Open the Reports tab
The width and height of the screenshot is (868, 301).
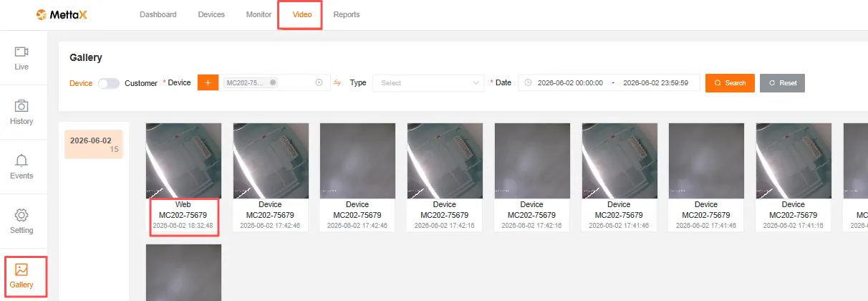point(347,14)
